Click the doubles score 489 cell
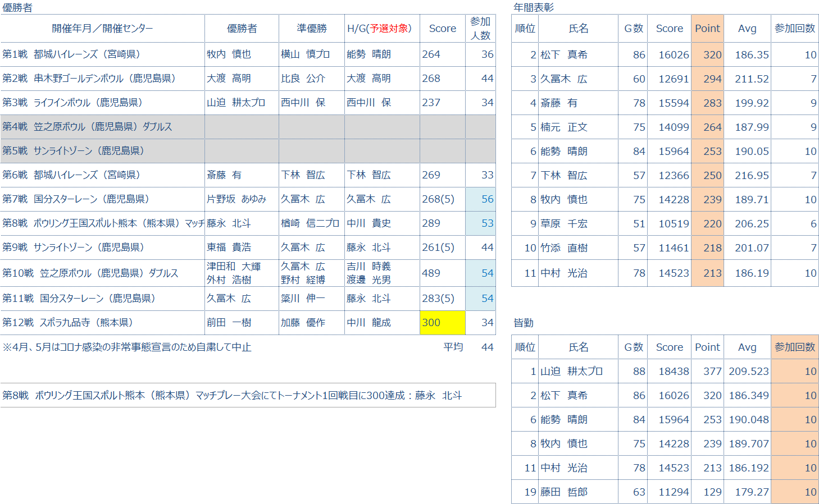The height and width of the screenshot is (504, 819). [x=443, y=273]
